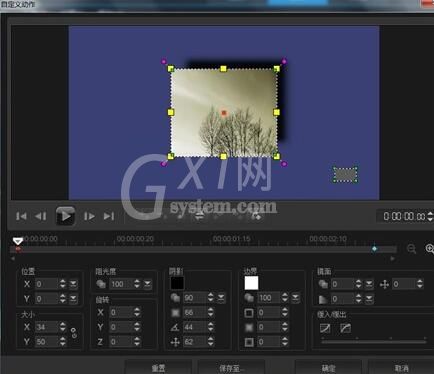Viewport: 434px width, 374px height.
Task: Adjust 位置 X spinner arrows
Action: click(x=63, y=284)
